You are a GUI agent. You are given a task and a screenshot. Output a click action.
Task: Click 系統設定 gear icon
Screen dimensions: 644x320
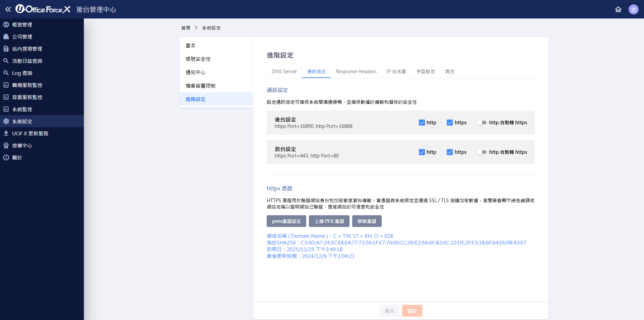[x=6, y=121]
